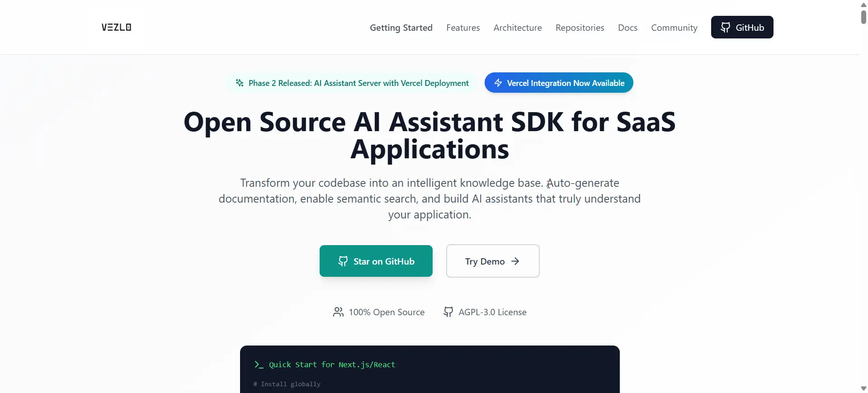Click the terminal prompt icon in Quick Start
This screenshot has width=868, height=393.
click(x=259, y=365)
